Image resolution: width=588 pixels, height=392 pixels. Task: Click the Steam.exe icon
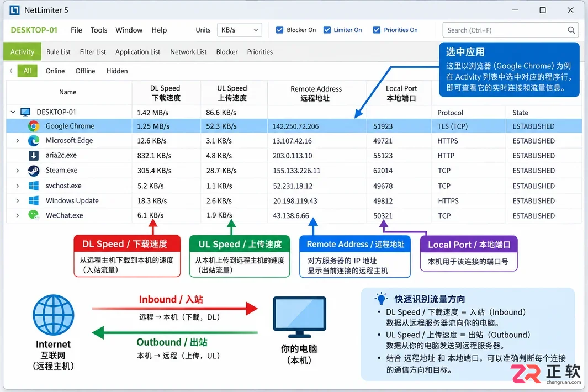point(34,171)
